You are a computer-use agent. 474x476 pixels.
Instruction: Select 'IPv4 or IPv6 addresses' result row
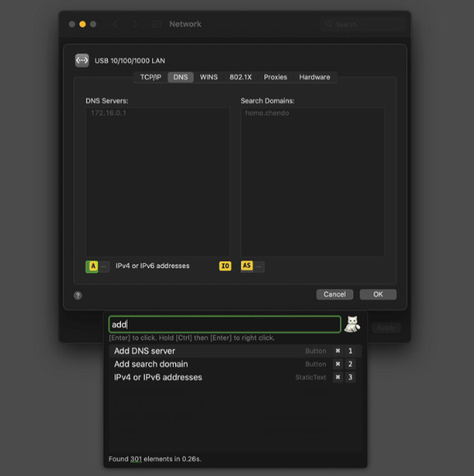click(x=235, y=377)
